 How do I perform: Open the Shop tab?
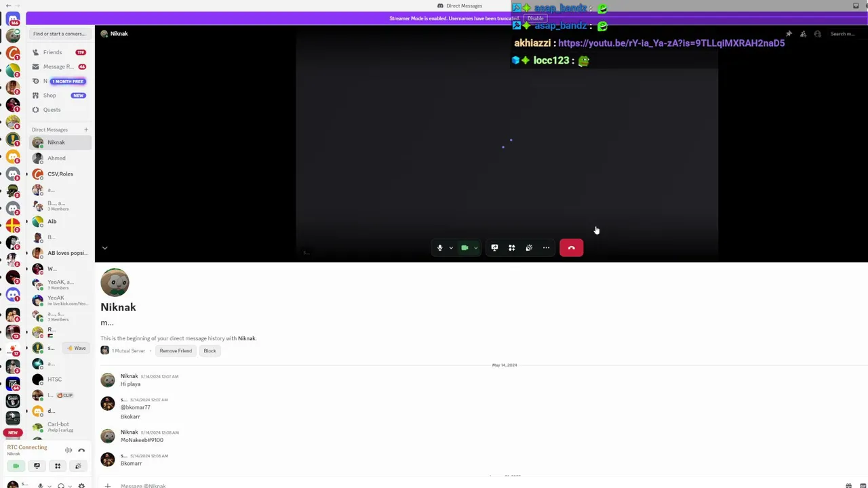point(60,96)
